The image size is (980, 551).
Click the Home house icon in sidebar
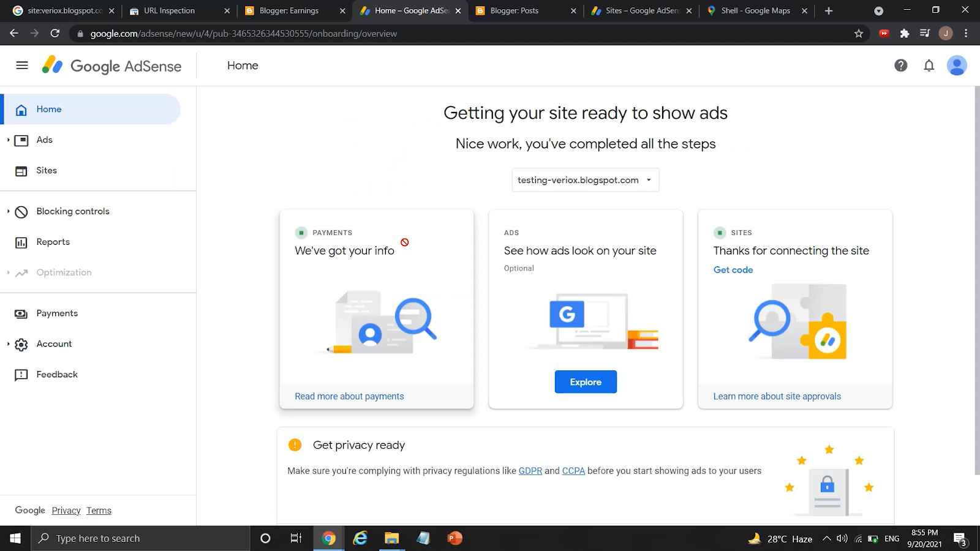click(x=21, y=110)
